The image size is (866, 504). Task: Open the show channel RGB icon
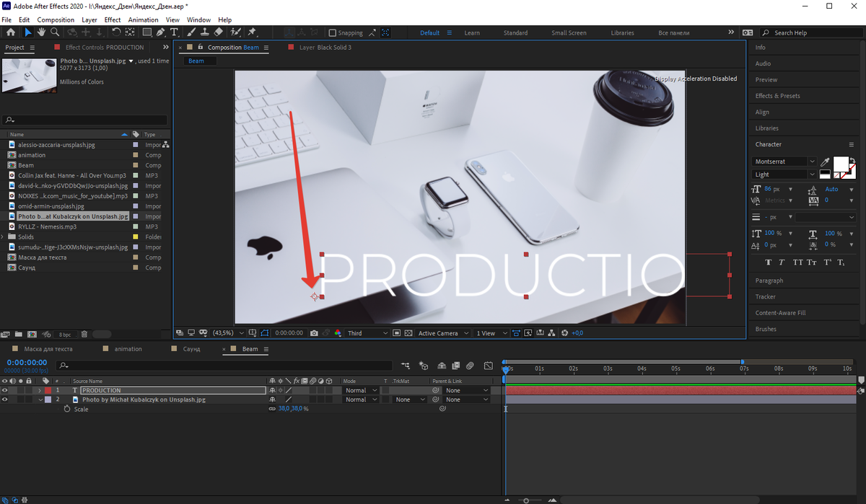click(337, 333)
